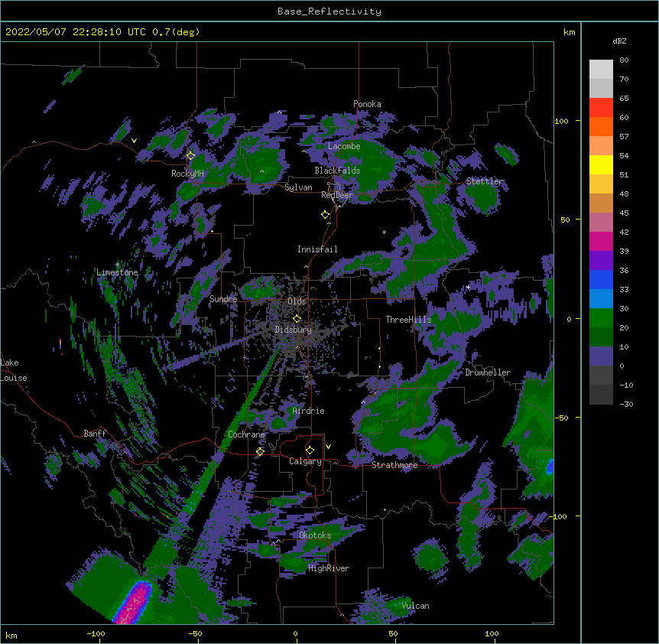Click the Limestone label
Viewport: 659px width, 644px height.
tap(117, 272)
